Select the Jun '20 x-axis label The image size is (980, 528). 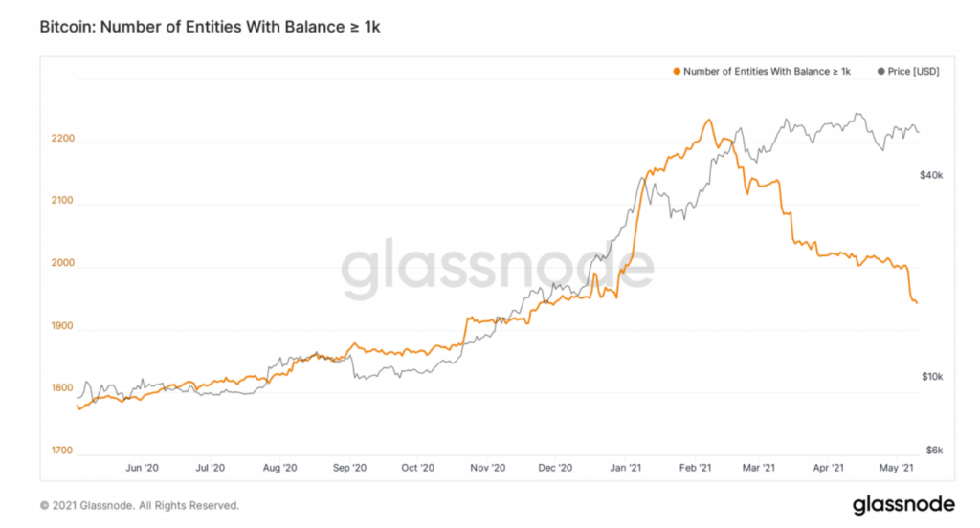142,468
